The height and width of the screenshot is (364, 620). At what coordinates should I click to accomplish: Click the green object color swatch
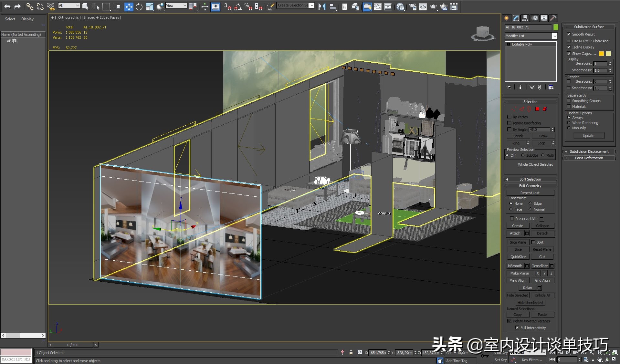tap(556, 27)
